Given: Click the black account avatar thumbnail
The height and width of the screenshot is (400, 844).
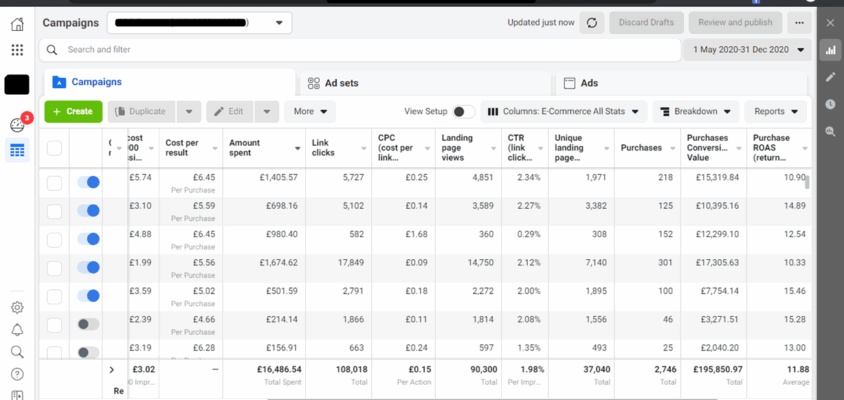Looking at the screenshot, I should click(x=17, y=85).
